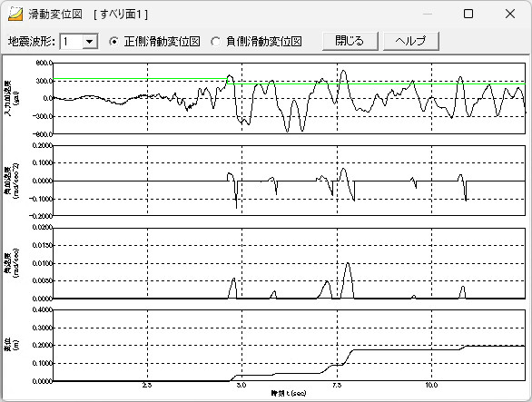This screenshot has height=402, width=532.
Task: Open the 地震波形 dropdown arrow
Action: [x=90, y=42]
